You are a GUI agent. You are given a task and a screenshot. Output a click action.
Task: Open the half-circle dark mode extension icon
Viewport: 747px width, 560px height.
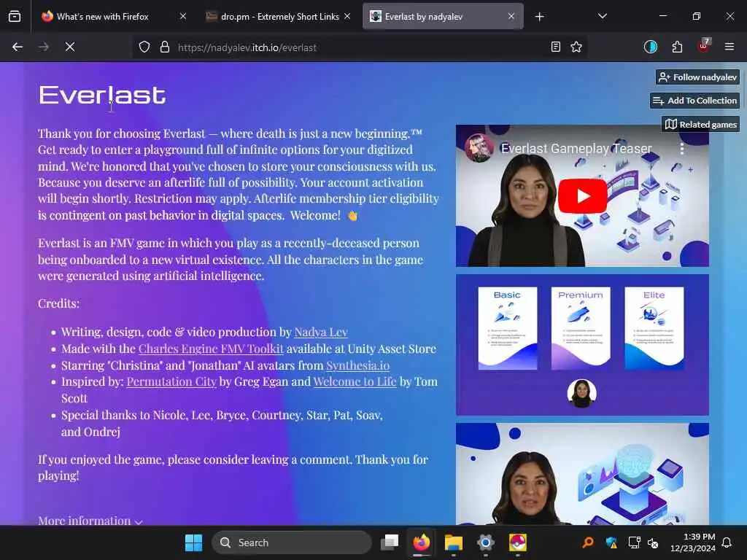pos(651,47)
